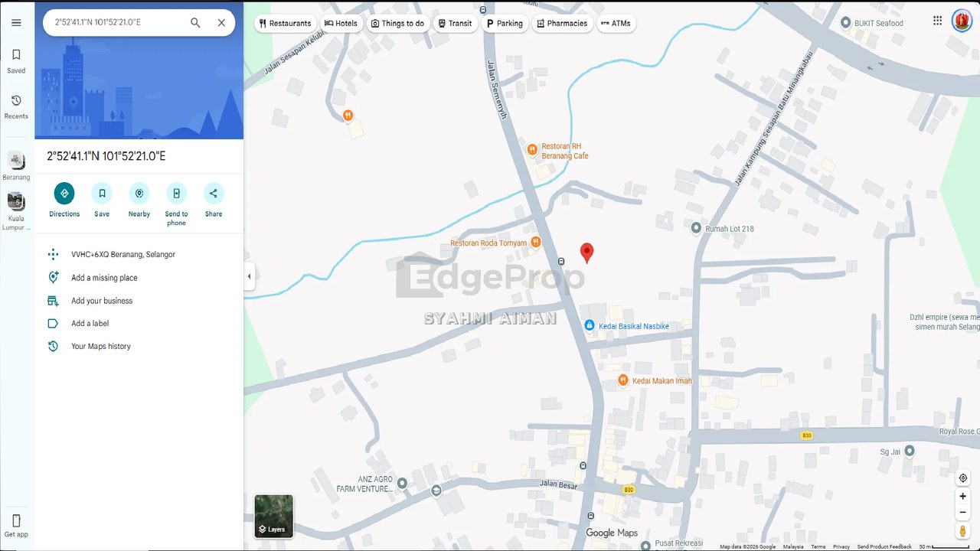Open Terms link in footer
980x551 pixels.
818,546
